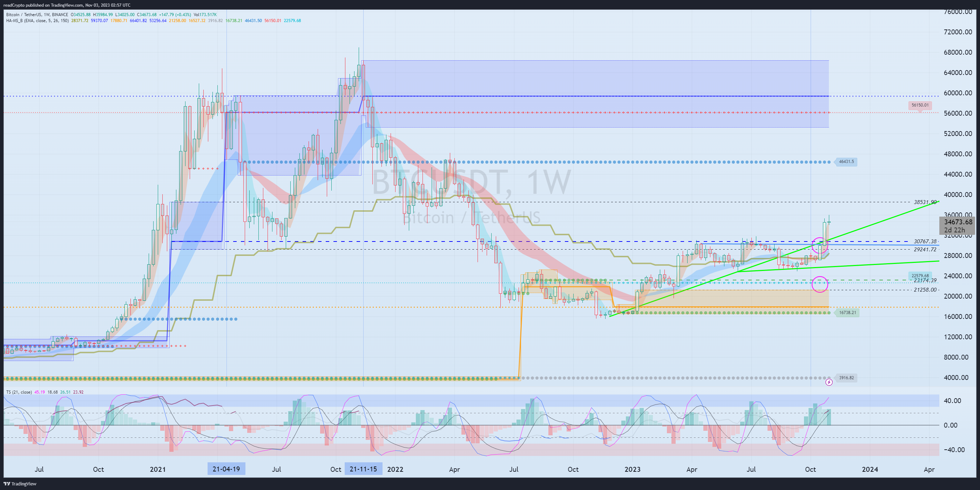This screenshot has width=980, height=490.
Task: Click the 56150.01 red price label
Action: point(920,106)
